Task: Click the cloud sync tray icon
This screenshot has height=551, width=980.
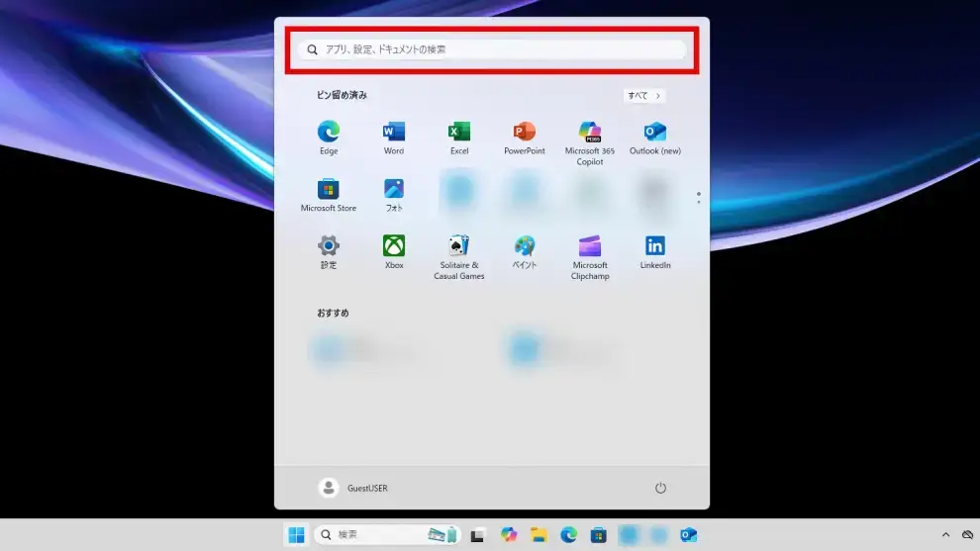Action: pos(967,535)
